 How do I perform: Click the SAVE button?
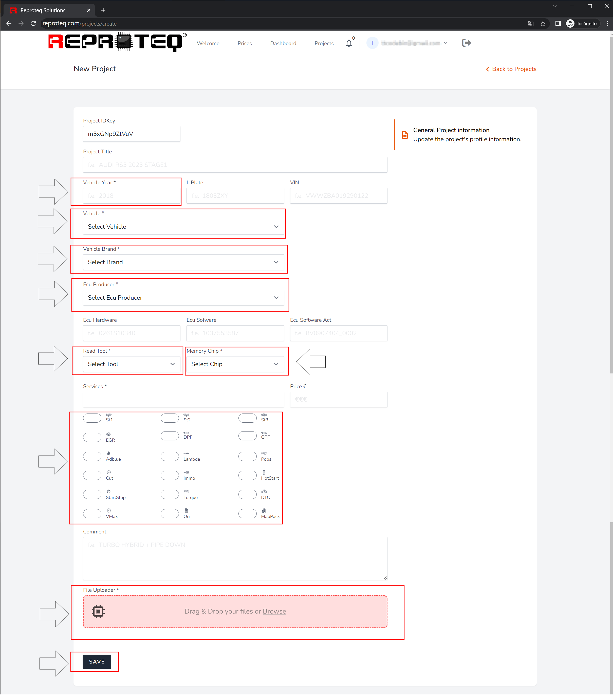97,662
